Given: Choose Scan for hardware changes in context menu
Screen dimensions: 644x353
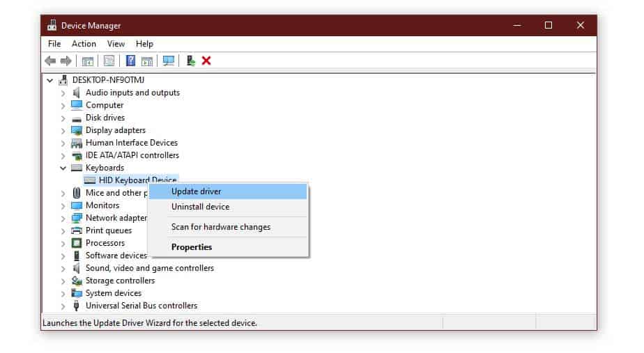Looking at the screenshot, I should 228,227.
